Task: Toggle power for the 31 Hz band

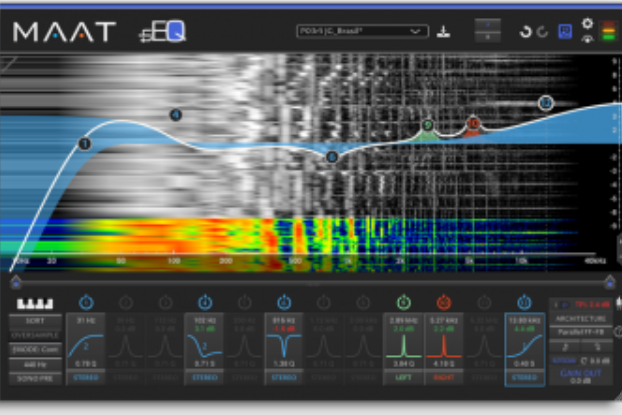Action: [86, 303]
